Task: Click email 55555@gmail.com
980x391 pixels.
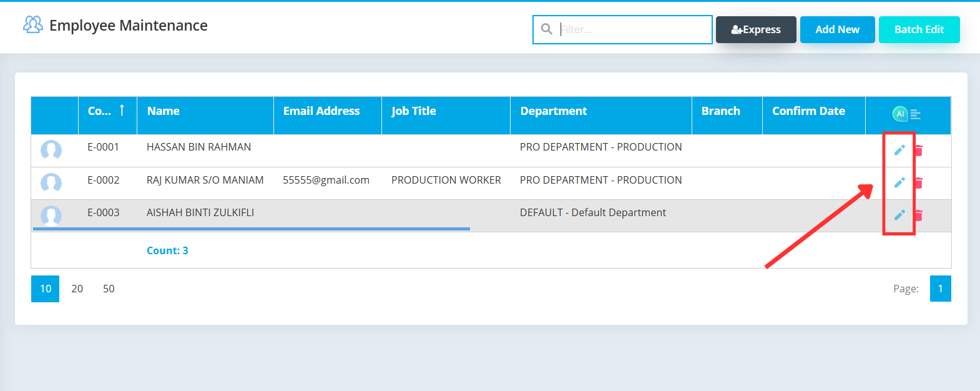Action: pyautogui.click(x=326, y=180)
